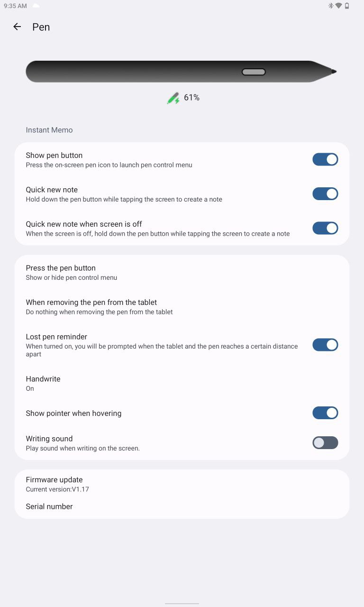Viewport: 364px width, 607px height.
Task: Tap the Serial number entry
Action: [182, 506]
